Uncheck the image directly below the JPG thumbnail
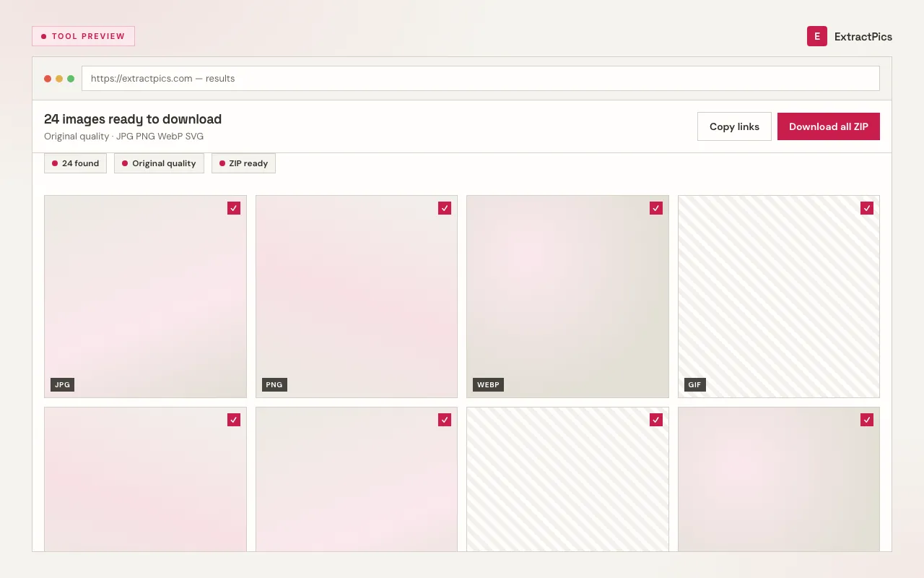The image size is (924, 578). tap(234, 420)
